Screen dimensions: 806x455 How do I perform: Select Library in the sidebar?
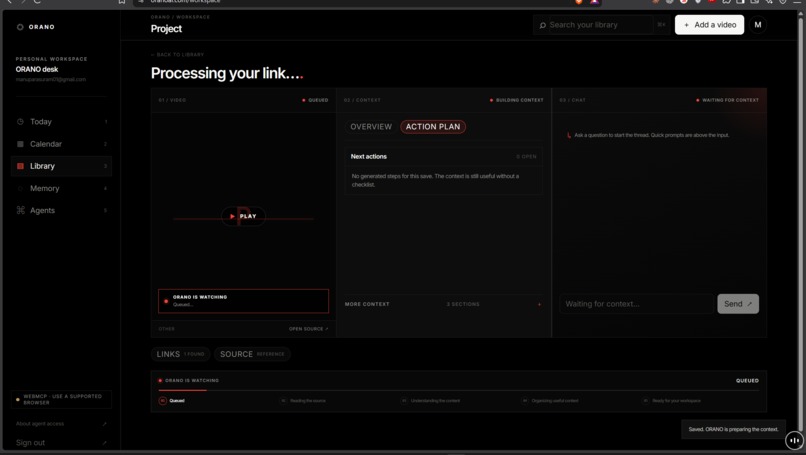pos(61,166)
